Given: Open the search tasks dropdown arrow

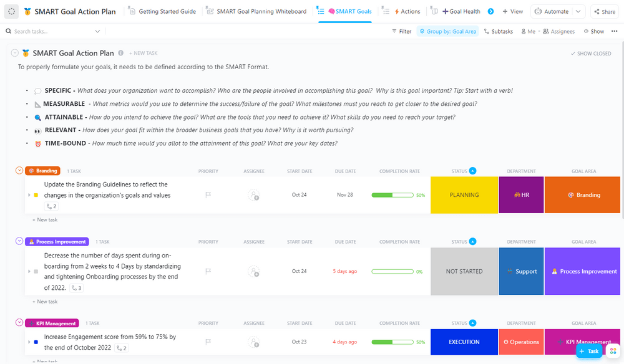Looking at the screenshot, I should [x=97, y=31].
